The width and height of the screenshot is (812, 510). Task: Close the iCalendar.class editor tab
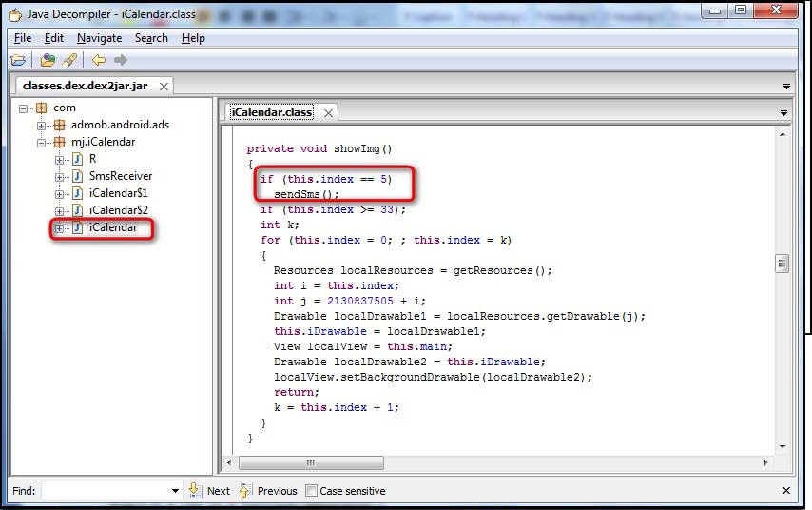click(328, 112)
